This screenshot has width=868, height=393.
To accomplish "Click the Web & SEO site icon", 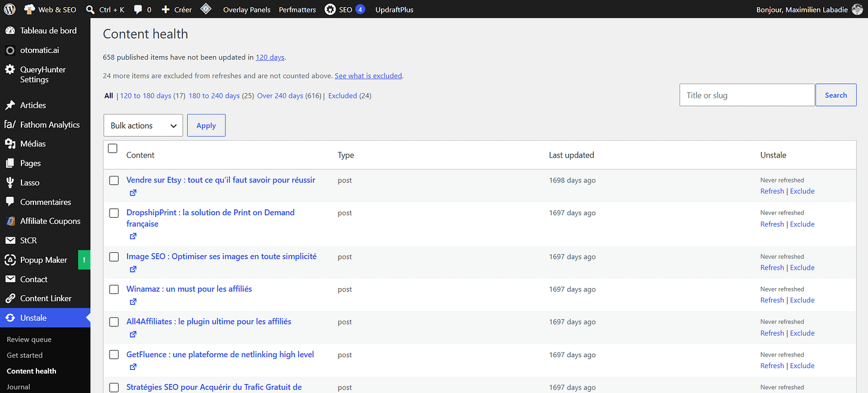I will pyautogui.click(x=29, y=9).
